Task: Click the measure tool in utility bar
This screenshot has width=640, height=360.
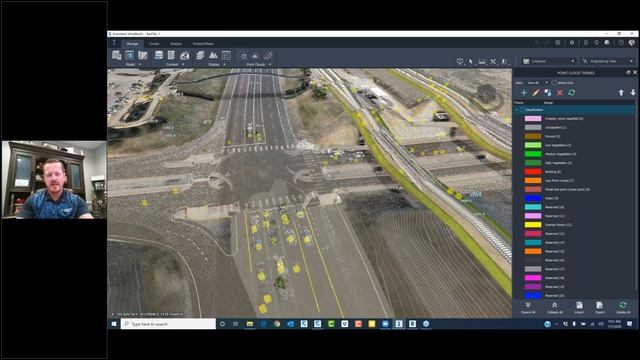Action: coord(482,61)
